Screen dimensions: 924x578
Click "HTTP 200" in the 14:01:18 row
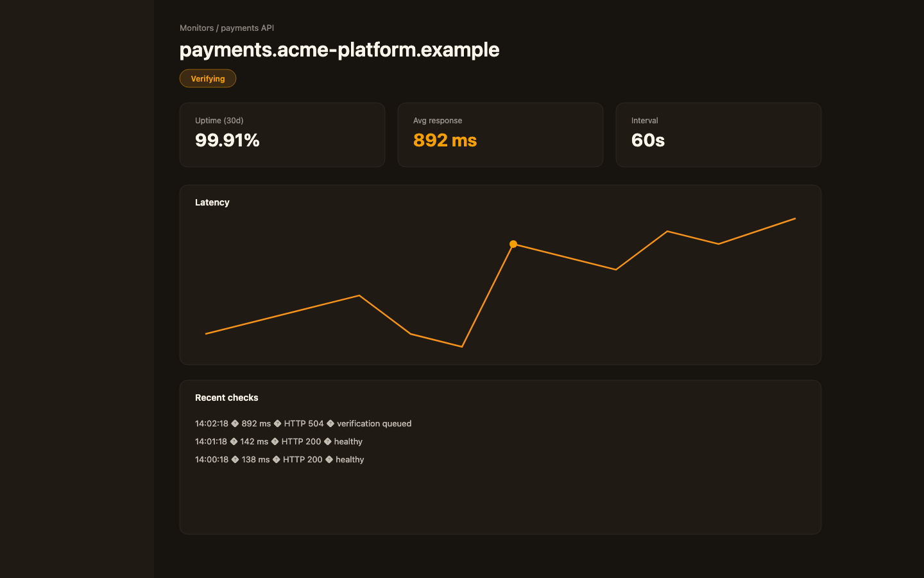click(x=302, y=442)
